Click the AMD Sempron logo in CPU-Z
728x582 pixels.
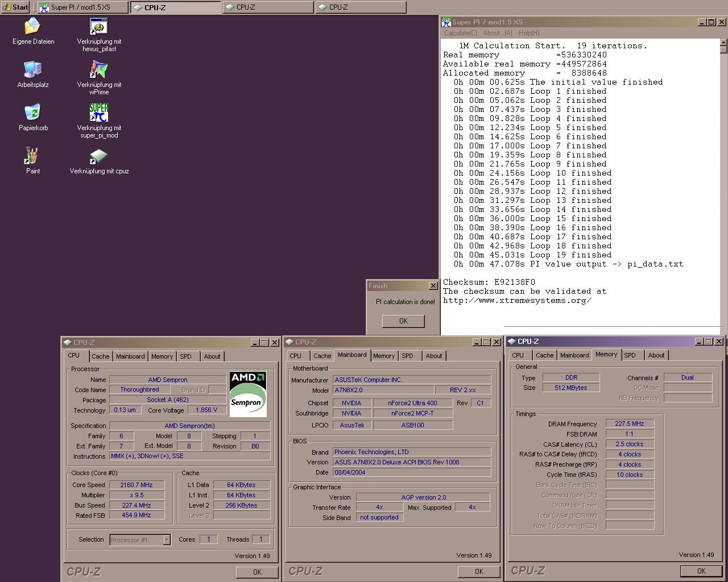click(x=248, y=394)
